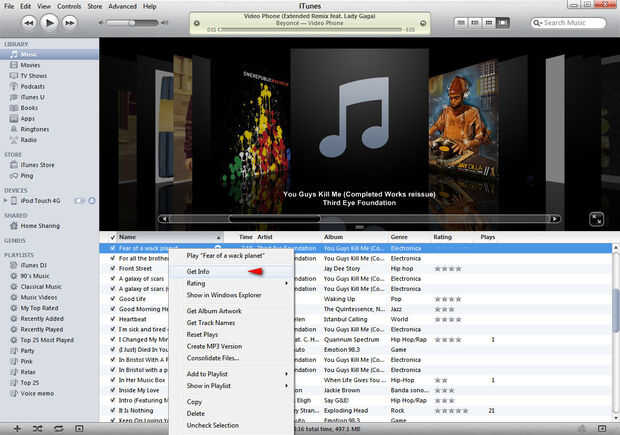Image resolution: width=620 pixels, height=435 pixels.
Task: Click the Cover Flow scroll right arrow
Action: (x=555, y=219)
